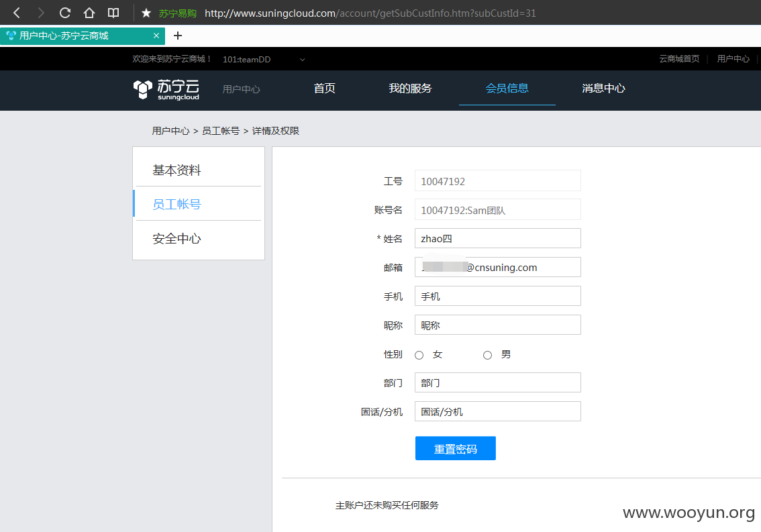Focus the 固话/分机 input field
This screenshot has width=761, height=532.
click(497, 411)
